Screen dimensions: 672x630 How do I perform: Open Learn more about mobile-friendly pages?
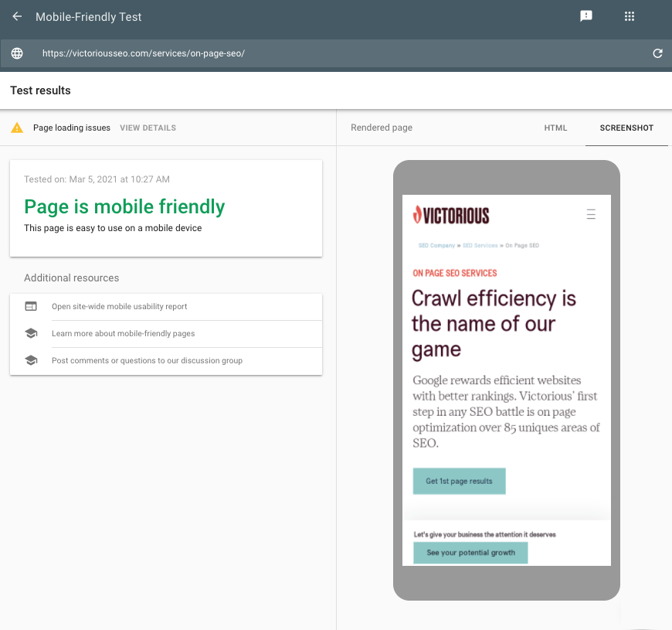point(123,333)
